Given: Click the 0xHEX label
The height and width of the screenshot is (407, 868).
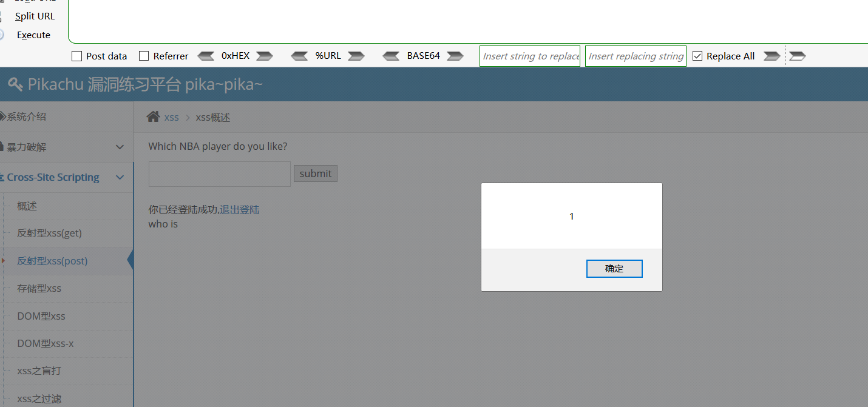Looking at the screenshot, I should tap(236, 56).
